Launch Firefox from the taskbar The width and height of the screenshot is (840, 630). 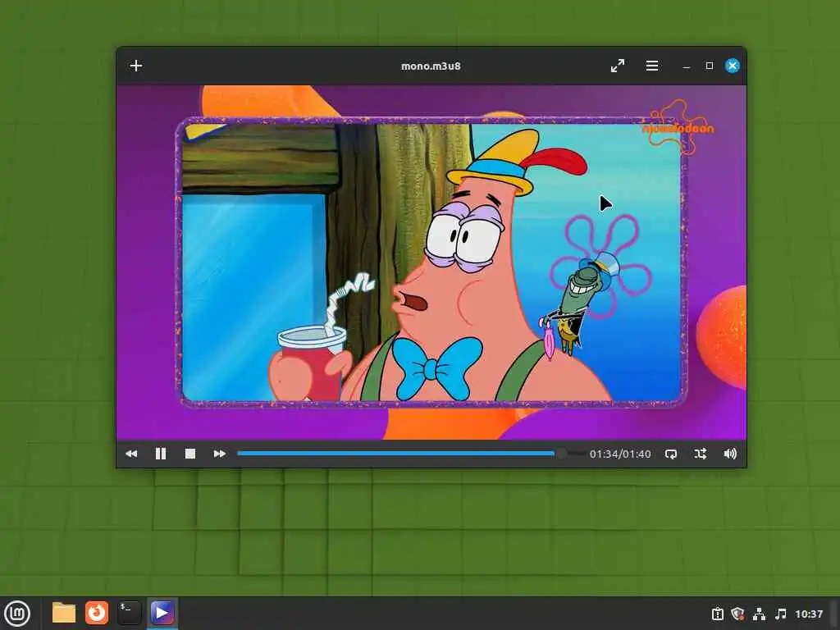[97, 613]
